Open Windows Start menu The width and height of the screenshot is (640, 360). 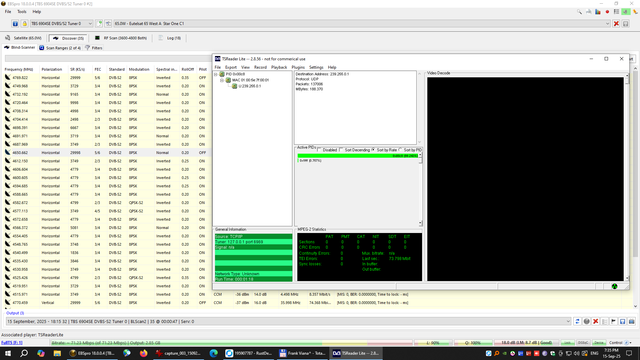[8, 353]
